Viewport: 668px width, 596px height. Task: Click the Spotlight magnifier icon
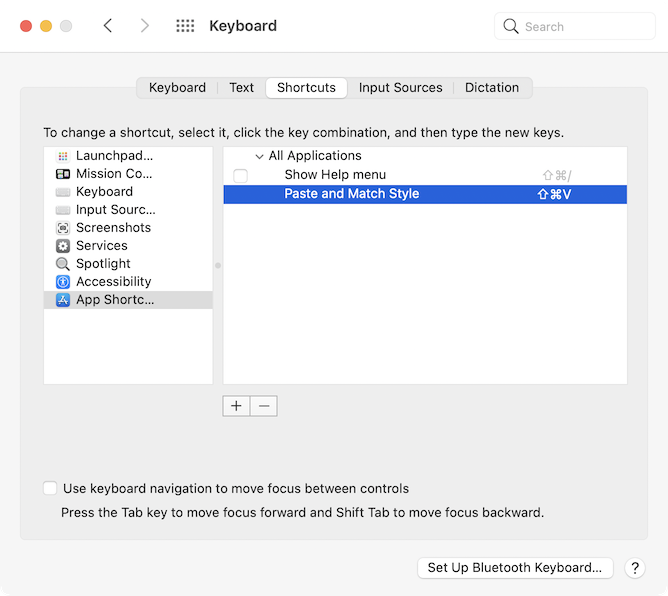[63, 264]
